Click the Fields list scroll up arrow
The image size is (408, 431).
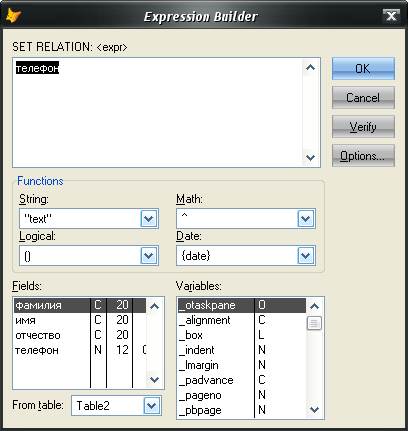(x=154, y=306)
